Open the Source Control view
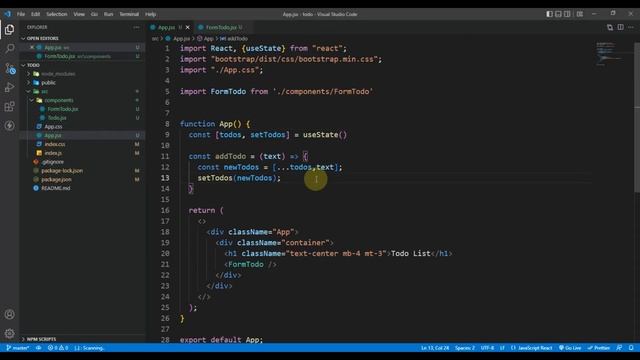640x360 pixels. 9,68
